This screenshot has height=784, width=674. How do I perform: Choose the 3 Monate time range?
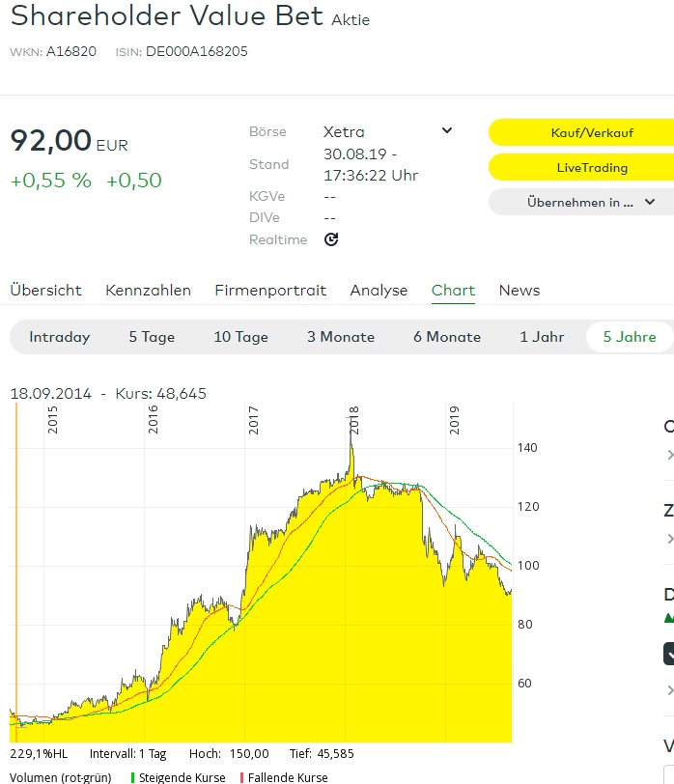pyautogui.click(x=340, y=337)
